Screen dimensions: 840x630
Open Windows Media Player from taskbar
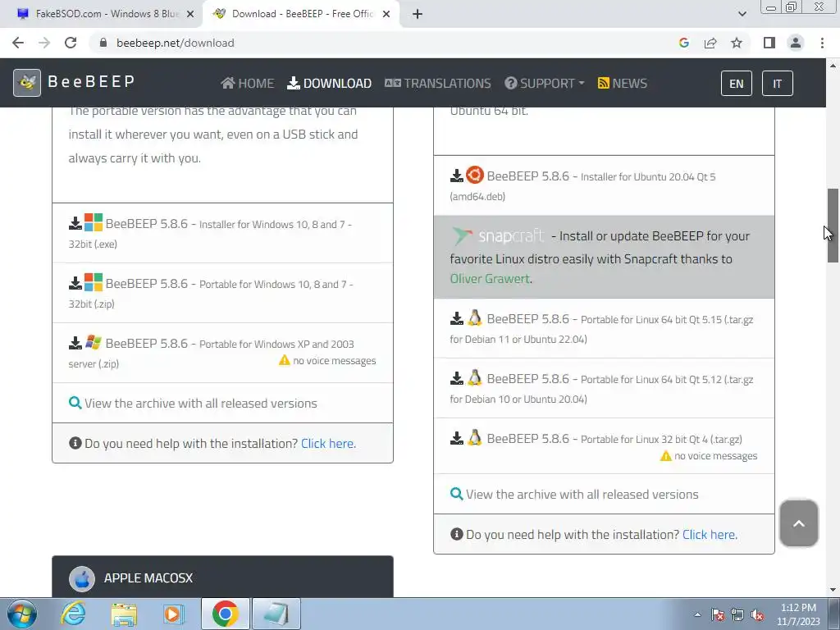pos(174,614)
